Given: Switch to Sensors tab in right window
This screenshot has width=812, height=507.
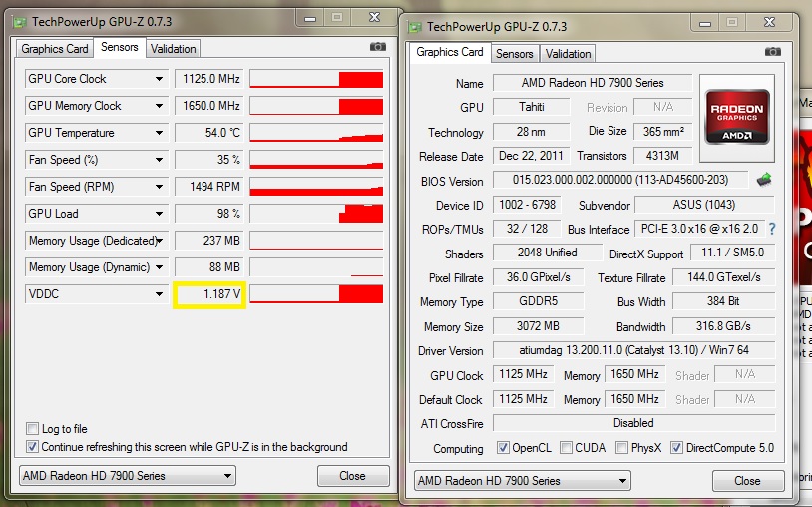Looking at the screenshot, I should 514,54.
